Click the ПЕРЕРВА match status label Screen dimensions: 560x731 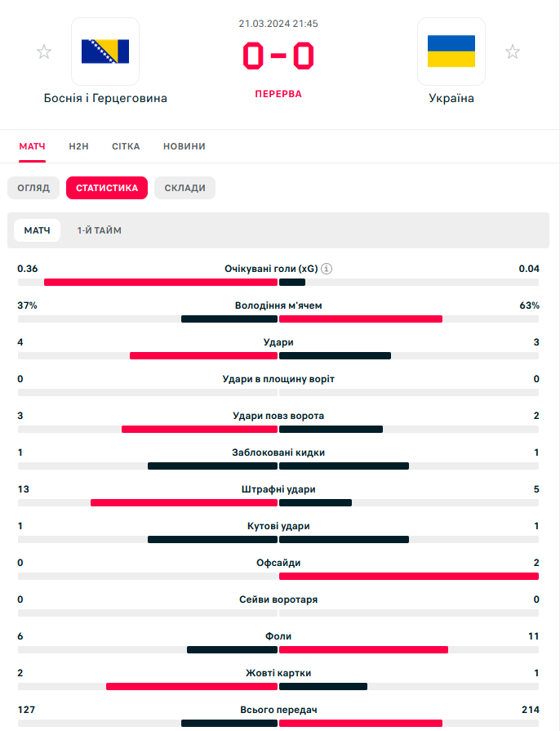coord(278,94)
